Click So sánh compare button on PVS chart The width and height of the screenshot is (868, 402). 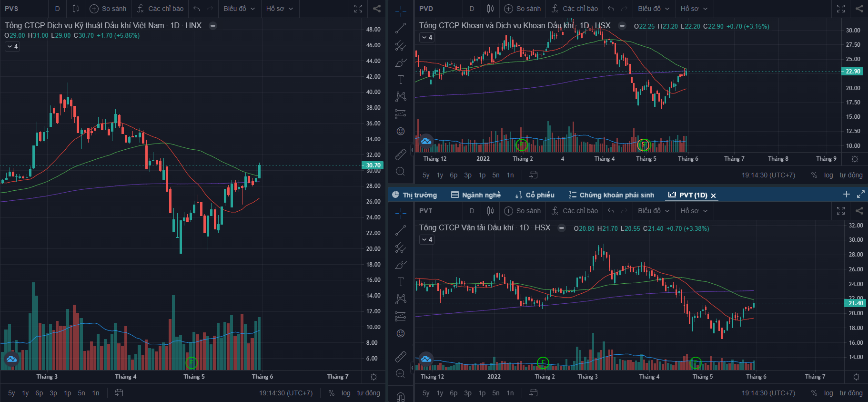point(109,9)
